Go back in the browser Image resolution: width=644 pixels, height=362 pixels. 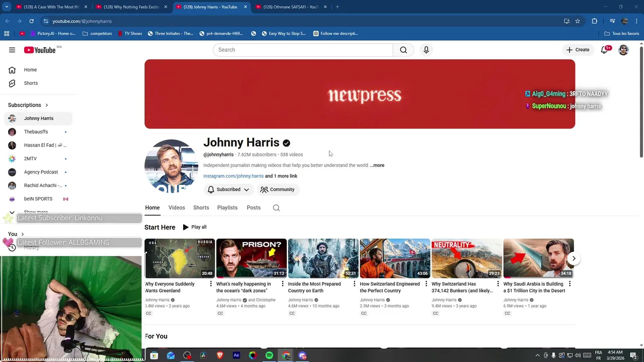(7, 21)
